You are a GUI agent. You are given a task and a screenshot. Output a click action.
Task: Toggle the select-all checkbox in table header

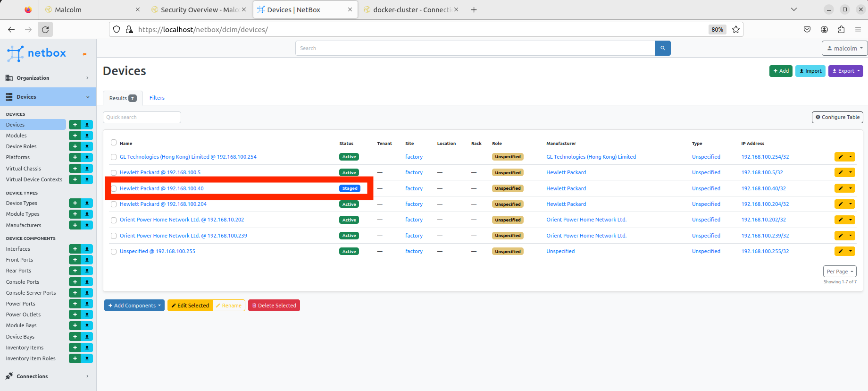114,143
